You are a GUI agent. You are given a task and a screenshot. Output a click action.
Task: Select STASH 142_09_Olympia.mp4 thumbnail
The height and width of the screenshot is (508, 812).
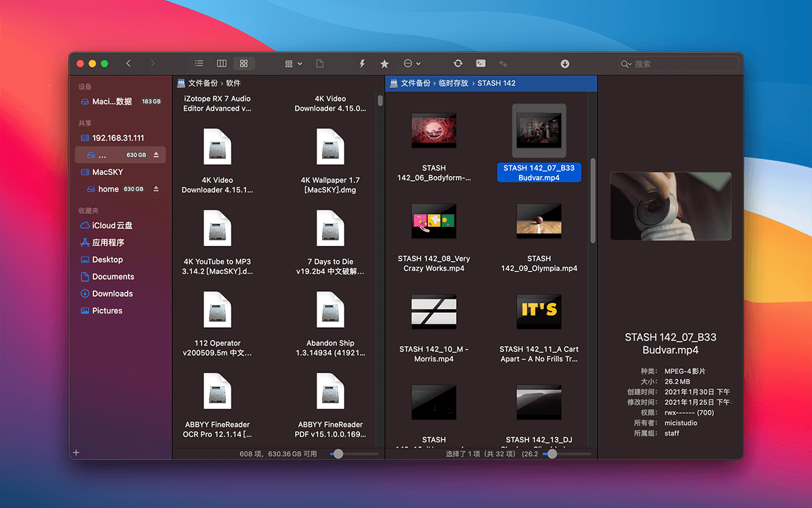click(x=539, y=221)
